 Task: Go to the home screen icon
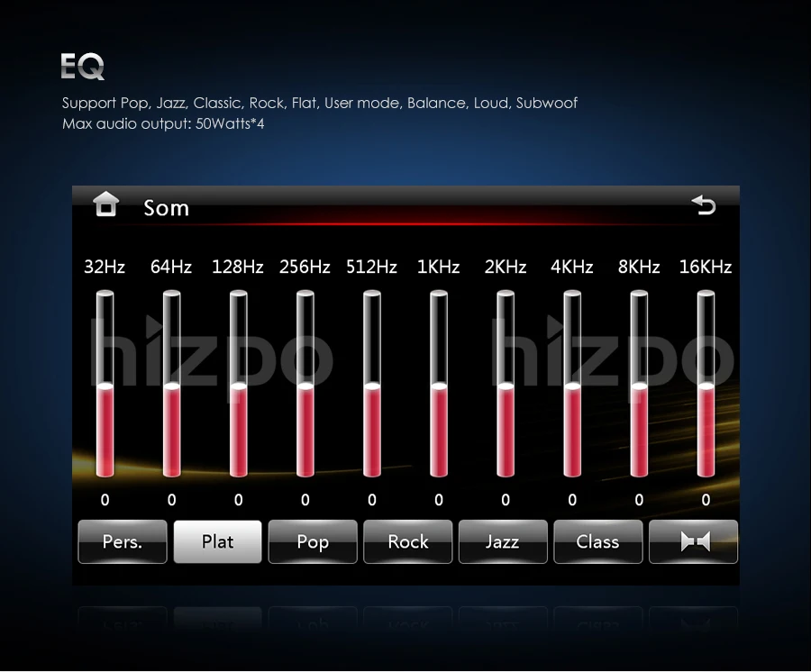(106, 204)
